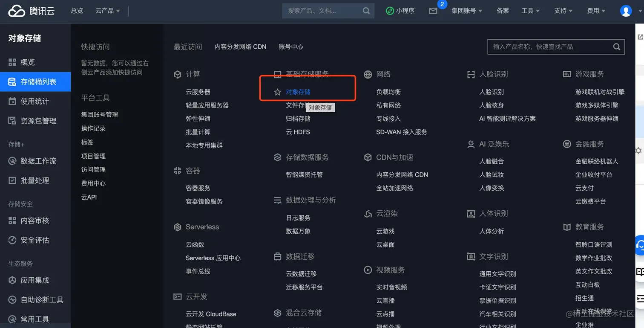Click the 批量处理 icon
This screenshot has width=644, height=328.
12,180
